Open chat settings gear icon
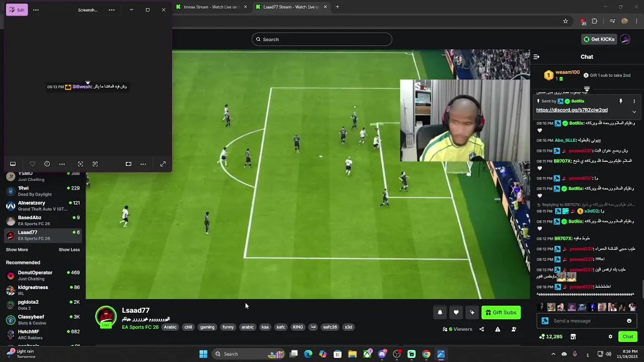Viewport: 644px width, 362px height. pyautogui.click(x=610, y=337)
